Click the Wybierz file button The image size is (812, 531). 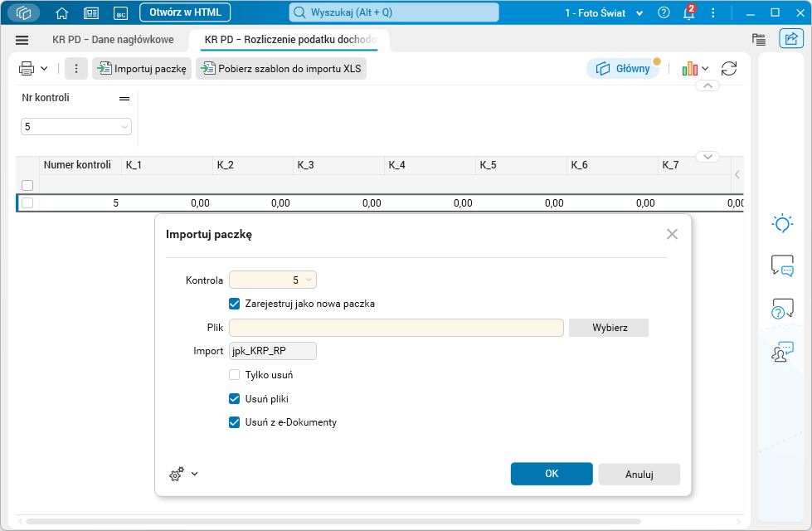tap(609, 328)
